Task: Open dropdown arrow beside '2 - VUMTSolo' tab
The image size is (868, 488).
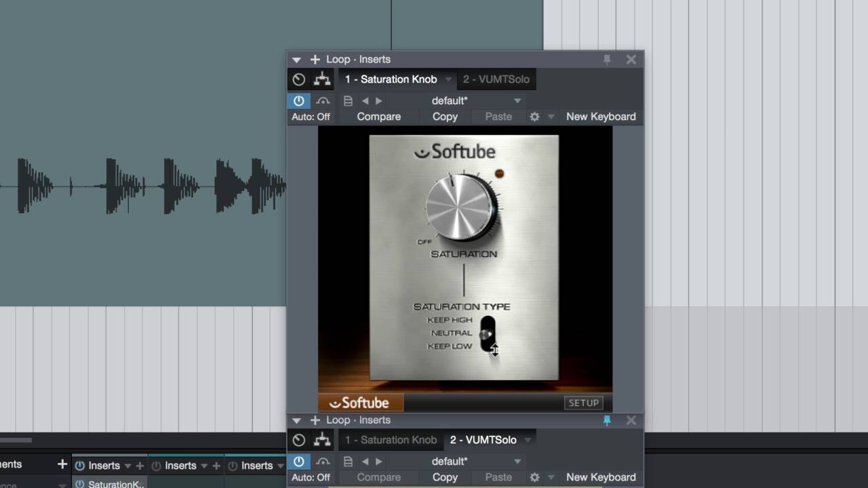Action: (527, 441)
